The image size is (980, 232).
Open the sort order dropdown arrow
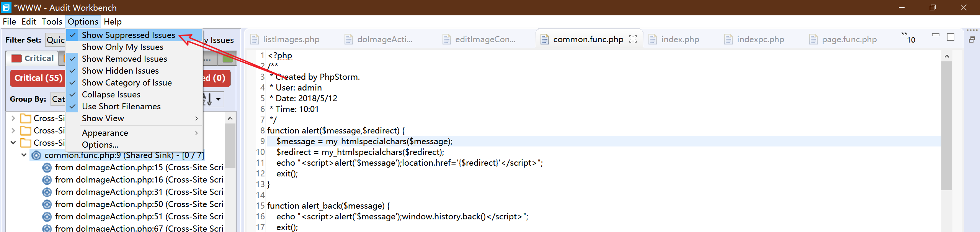(x=218, y=99)
